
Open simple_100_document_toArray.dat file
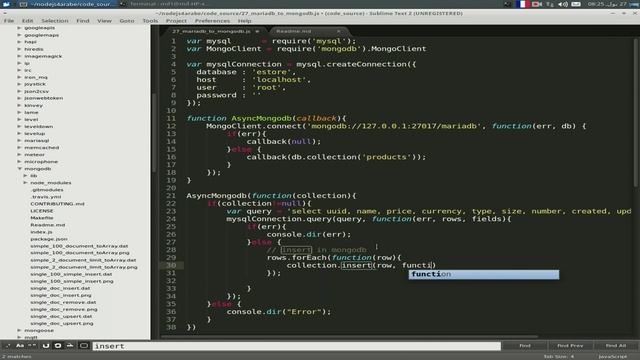(79, 246)
